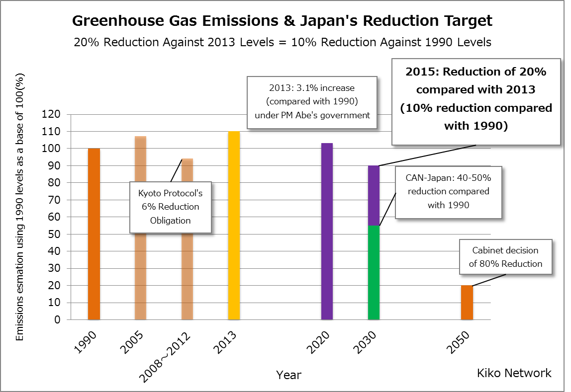Select the '2013: 3.1% increase' callout box
Image resolution: width=571 pixels, height=392 pixels.
point(312,102)
